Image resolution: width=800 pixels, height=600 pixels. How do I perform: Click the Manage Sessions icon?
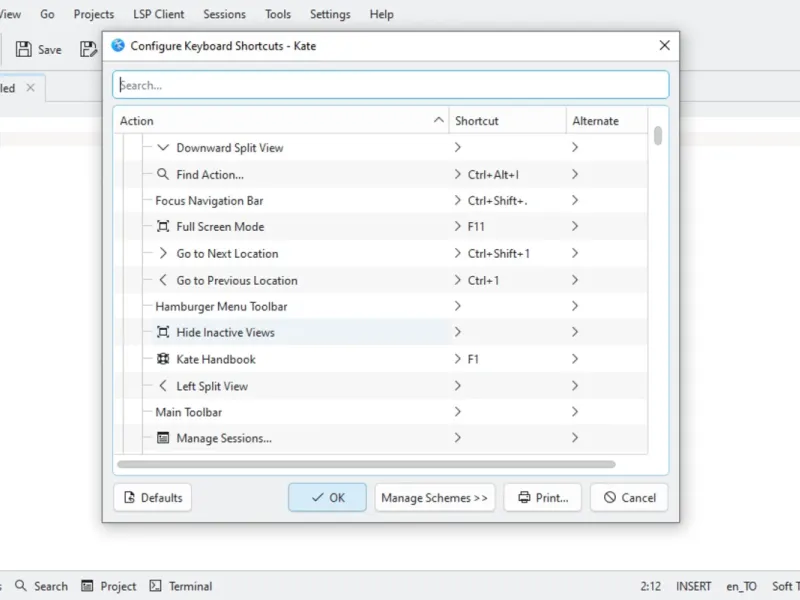tap(163, 438)
